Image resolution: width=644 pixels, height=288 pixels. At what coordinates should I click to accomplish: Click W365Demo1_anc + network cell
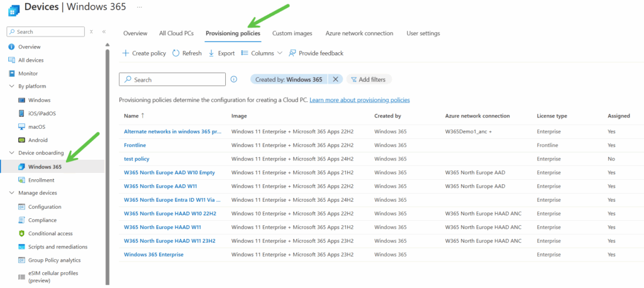coord(469,131)
